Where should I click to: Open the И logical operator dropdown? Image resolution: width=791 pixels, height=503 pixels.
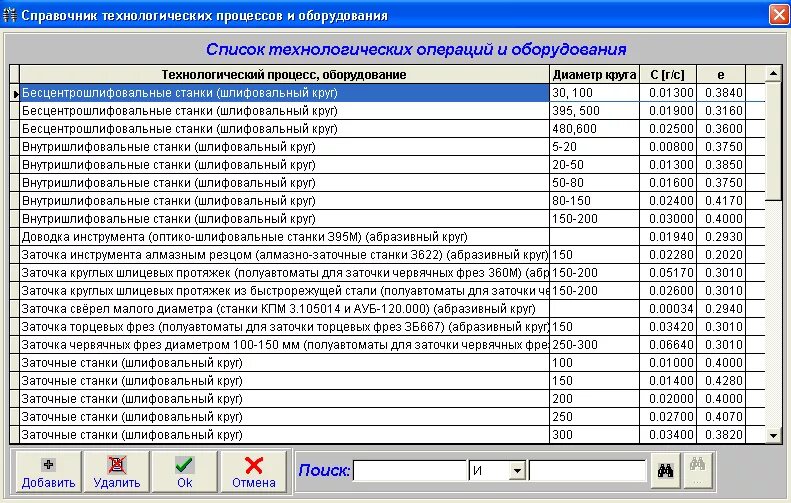click(517, 471)
